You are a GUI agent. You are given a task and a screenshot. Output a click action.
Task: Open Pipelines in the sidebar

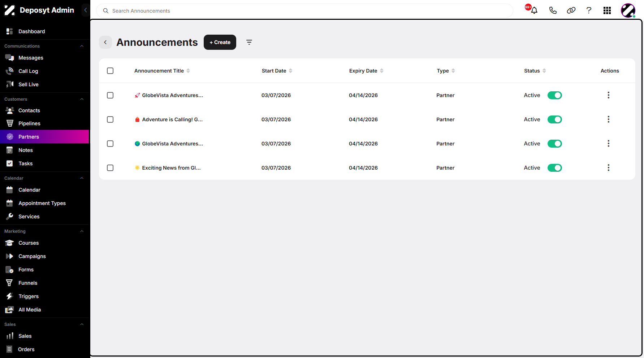(45, 123)
